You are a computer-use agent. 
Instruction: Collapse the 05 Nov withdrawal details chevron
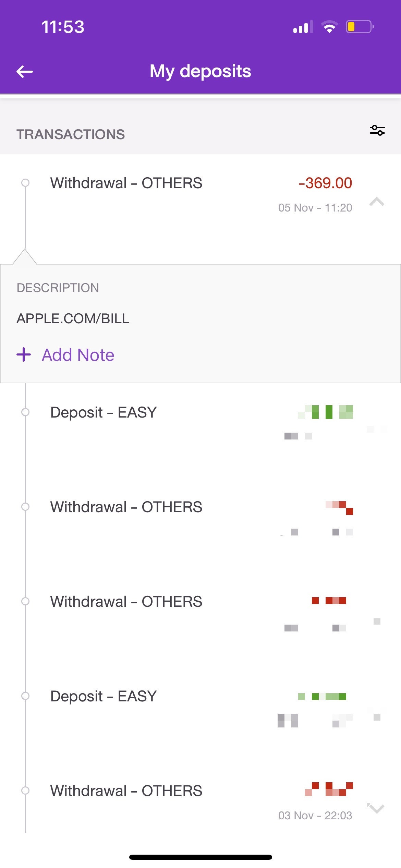[x=377, y=202]
